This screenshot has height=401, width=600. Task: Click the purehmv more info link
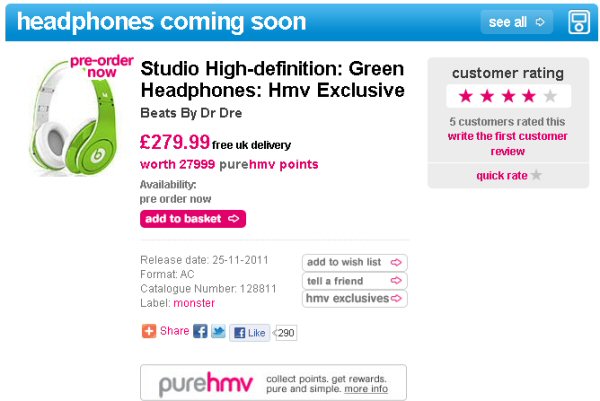[366, 389]
